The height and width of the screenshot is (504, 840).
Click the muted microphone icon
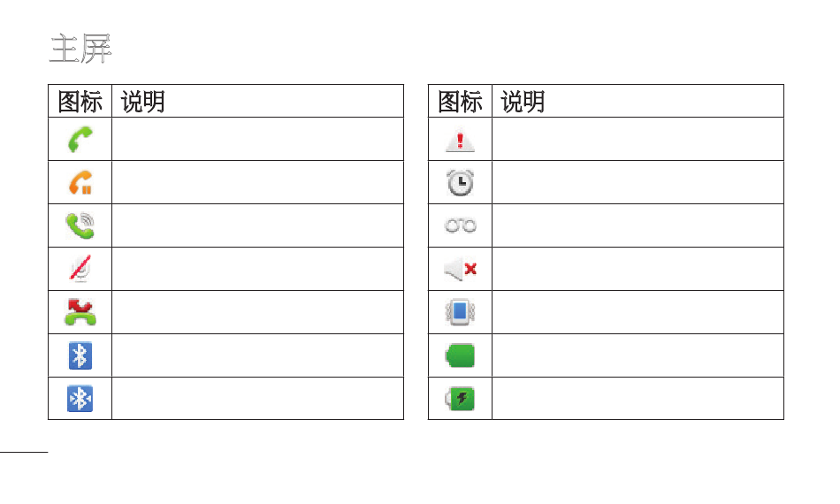coord(80,269)
